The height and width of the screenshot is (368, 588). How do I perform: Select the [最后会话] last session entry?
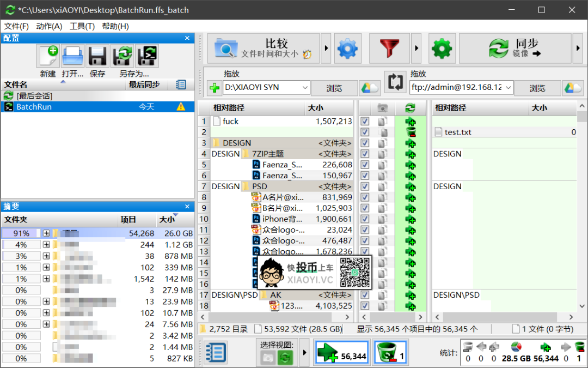pyautogui.click(x=97, y=96)
